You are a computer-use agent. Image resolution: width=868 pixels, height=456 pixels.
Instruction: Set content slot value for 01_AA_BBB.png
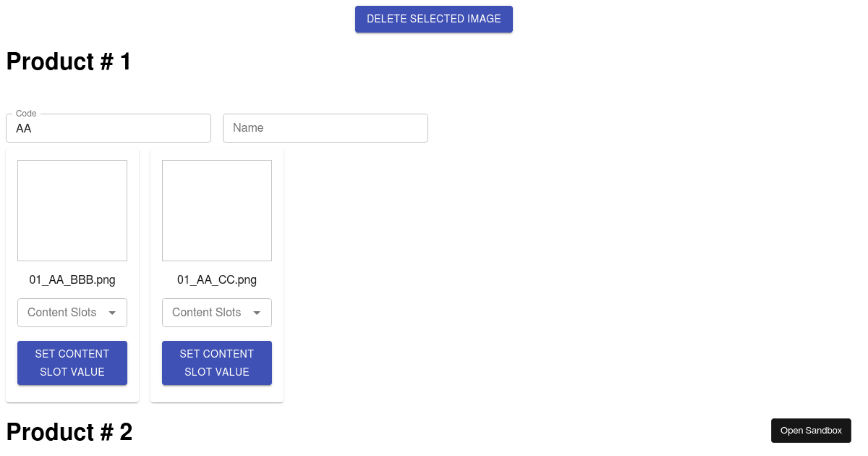72,363
